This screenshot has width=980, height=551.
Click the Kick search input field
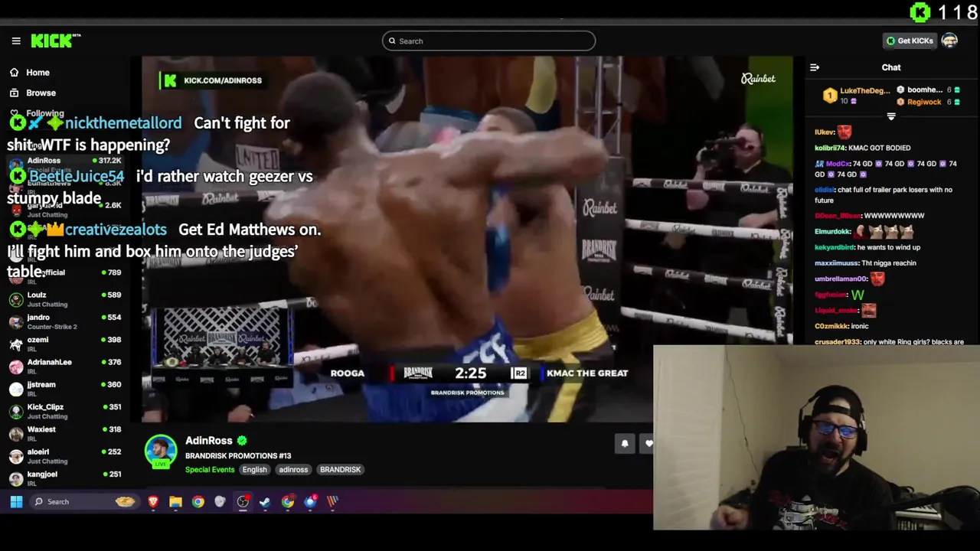(488, 41)
